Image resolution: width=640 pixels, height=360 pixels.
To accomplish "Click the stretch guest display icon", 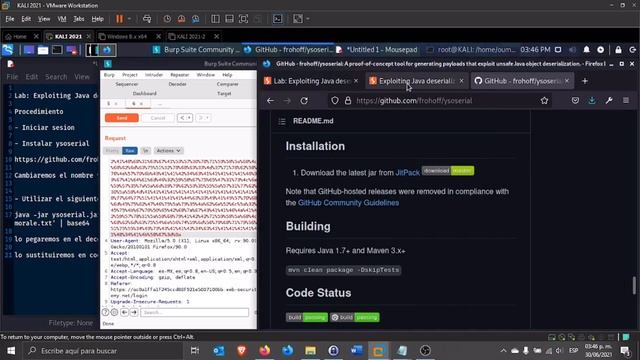I will [x=298, y=19].
